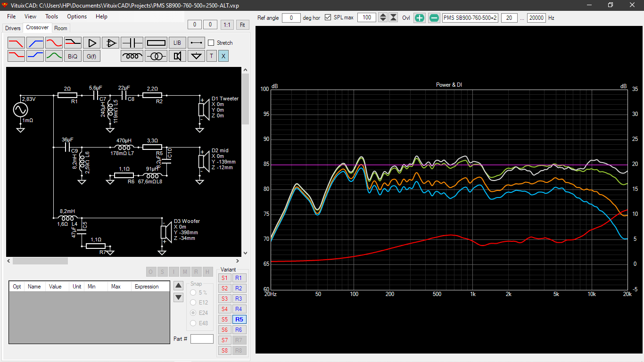This screenshot has width=644, height=362.
Task: Select the blue high-shelf filter icon
Action: (35, 56)
